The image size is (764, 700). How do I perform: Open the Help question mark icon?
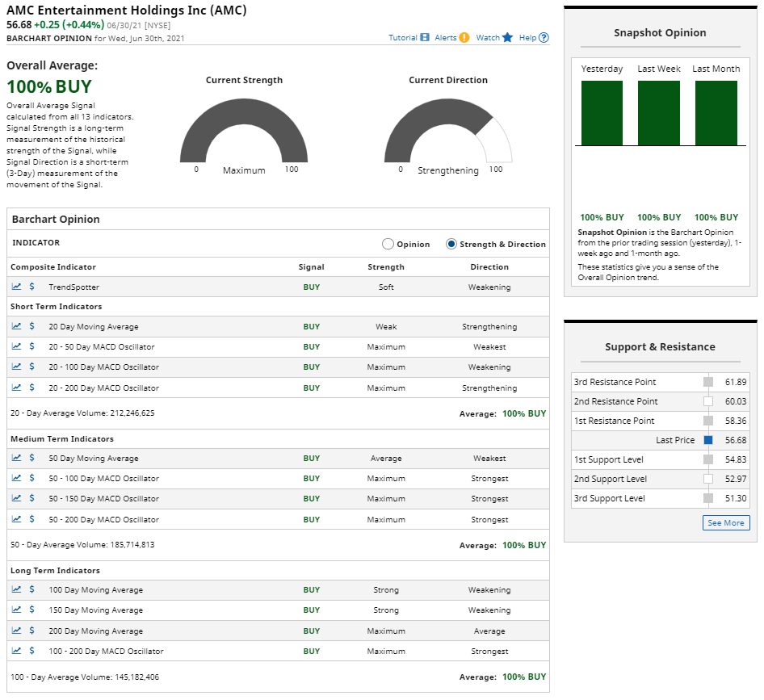pos(544,38)
